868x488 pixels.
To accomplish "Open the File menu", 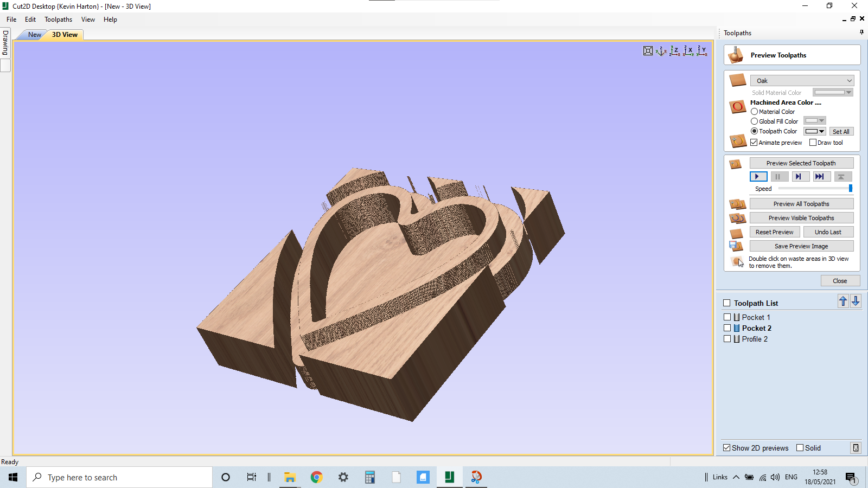I will pyautogui.click(x=11, y=20).
